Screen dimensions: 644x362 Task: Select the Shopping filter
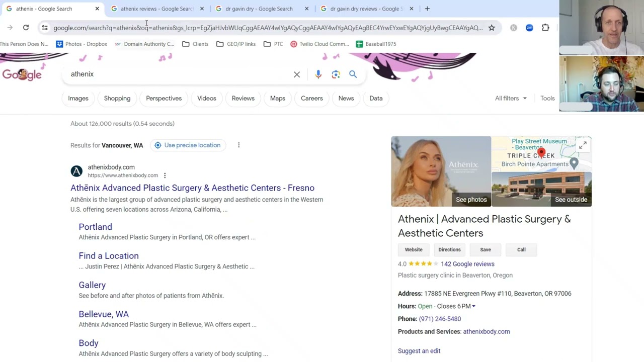pyautogui.click(x=117, y=99)
